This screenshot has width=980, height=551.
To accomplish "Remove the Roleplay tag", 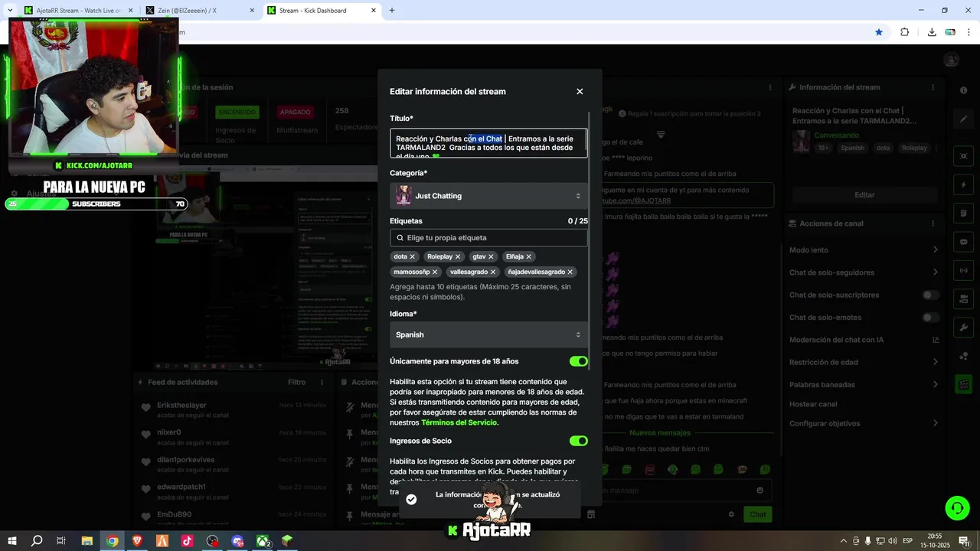I will tap(458, 256).
